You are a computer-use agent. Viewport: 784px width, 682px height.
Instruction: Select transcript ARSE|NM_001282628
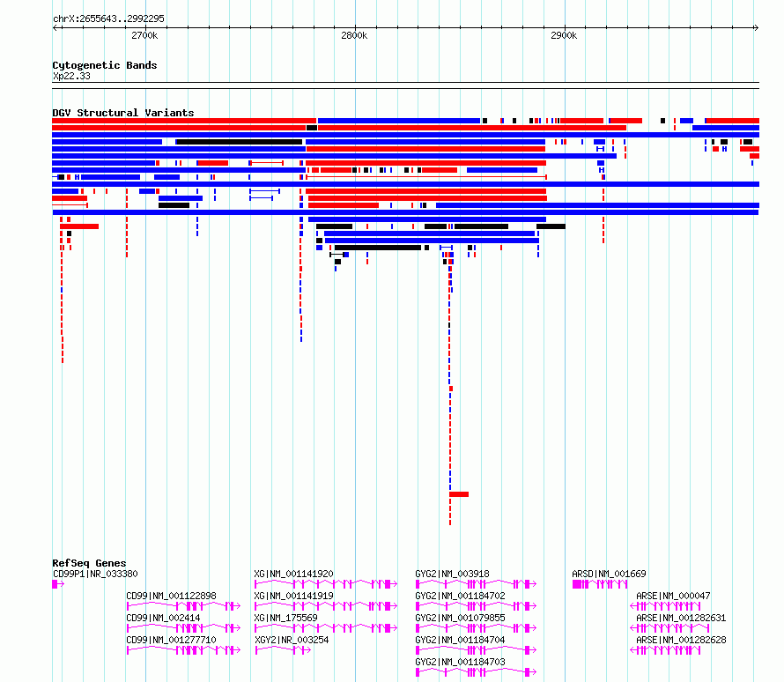pyautogui.click(x=681, y=640)
